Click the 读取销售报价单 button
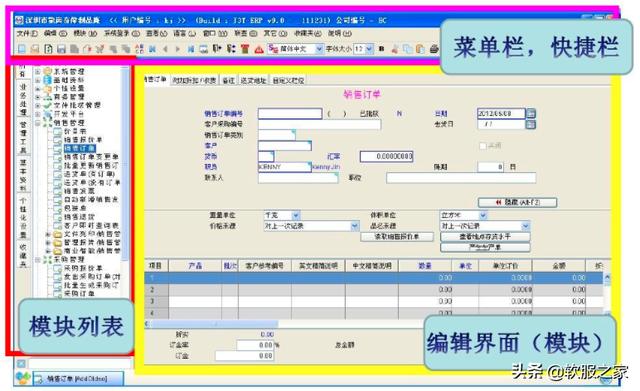 coord(397,237)
